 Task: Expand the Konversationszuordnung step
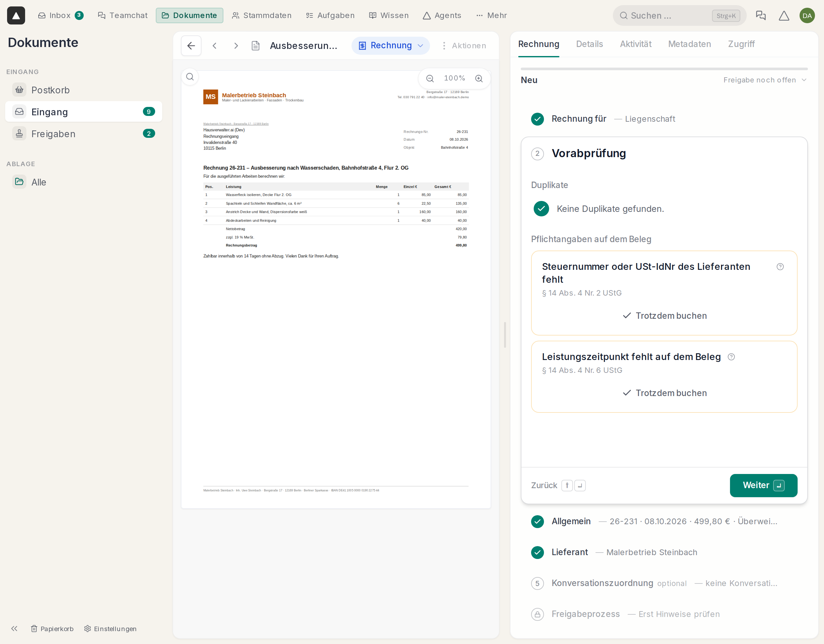coord(664,583)
